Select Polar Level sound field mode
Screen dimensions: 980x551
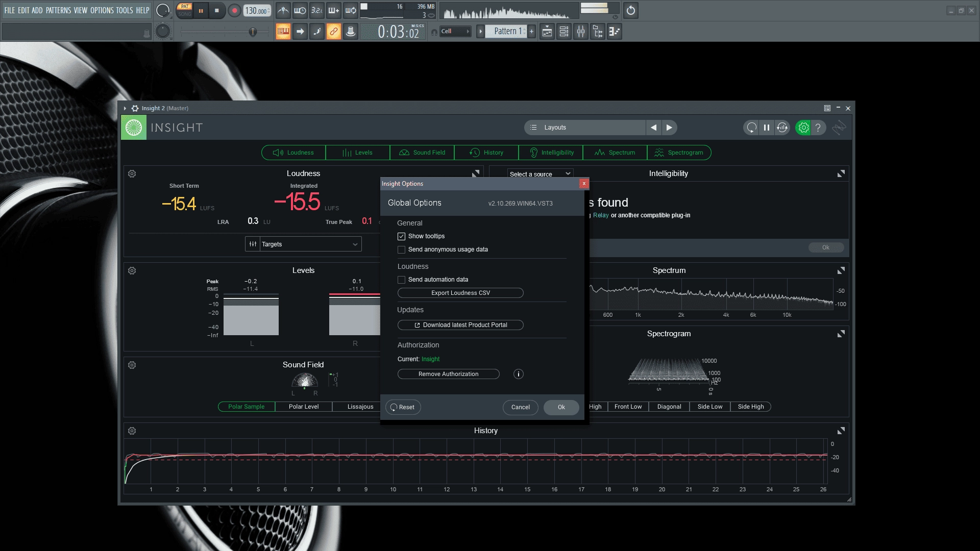point(304,407)
